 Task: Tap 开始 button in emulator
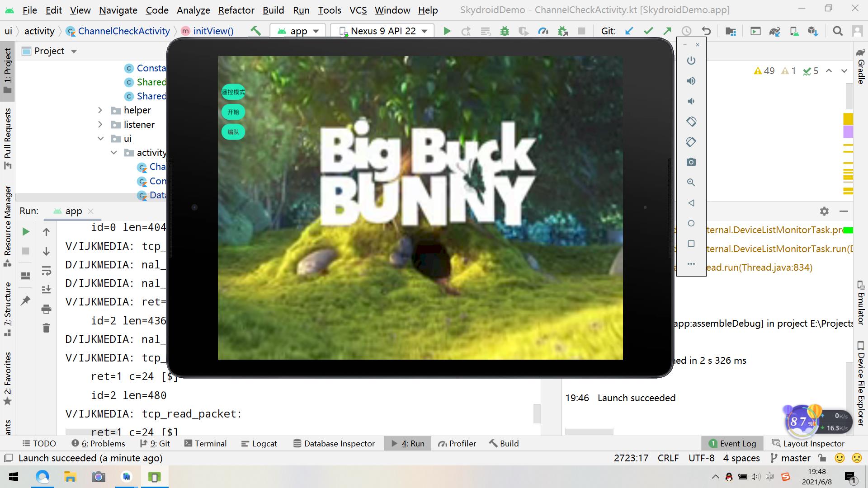pyautogui.click(x=233, y=112)
